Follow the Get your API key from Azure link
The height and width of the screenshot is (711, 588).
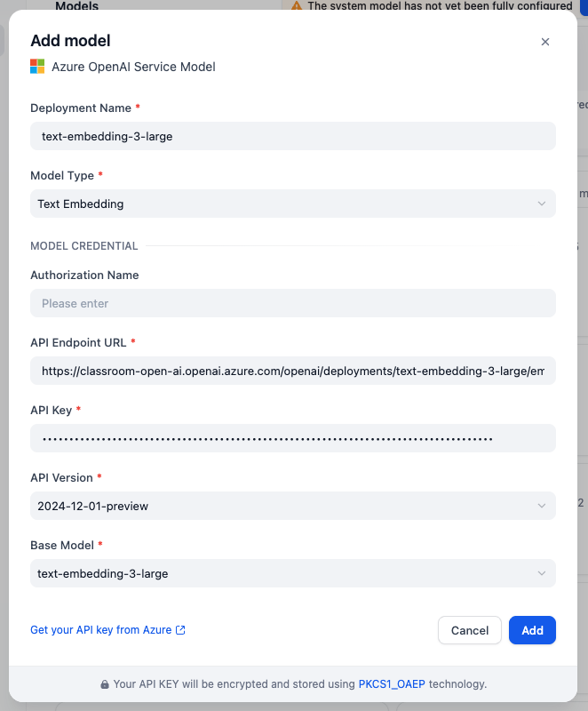[100, 630]
